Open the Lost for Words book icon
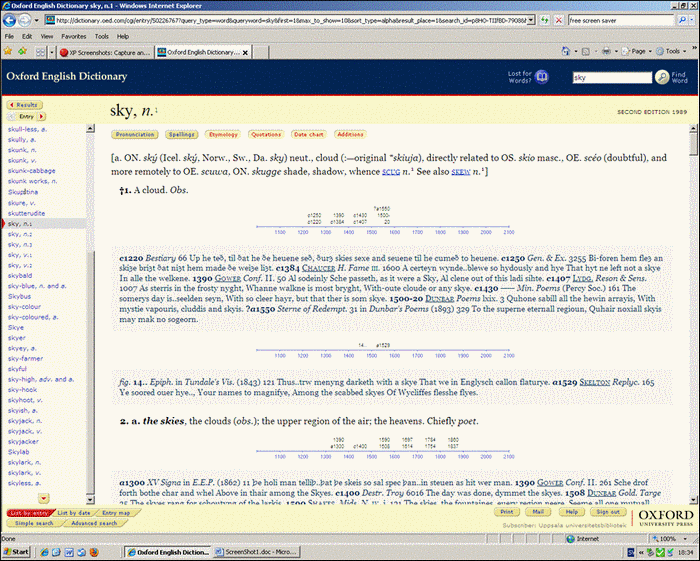This screenshot has width=700, height=561. (542, 77)
